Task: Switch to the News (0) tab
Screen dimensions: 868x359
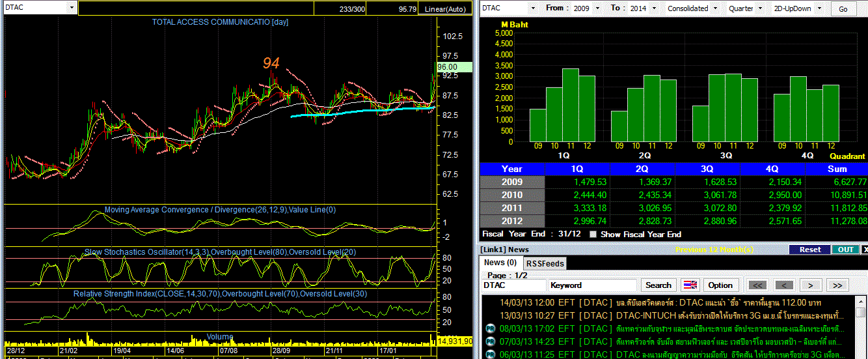Action: (x=500, y=263)
